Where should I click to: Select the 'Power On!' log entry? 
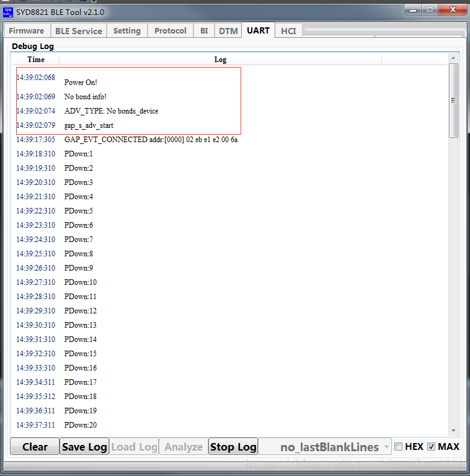click(x=81, y=83)
